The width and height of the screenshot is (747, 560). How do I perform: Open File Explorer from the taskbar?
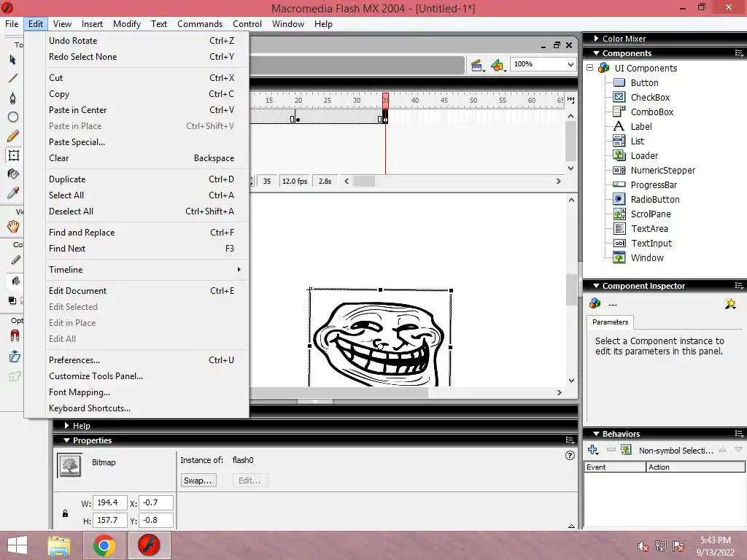pos(59,545)
